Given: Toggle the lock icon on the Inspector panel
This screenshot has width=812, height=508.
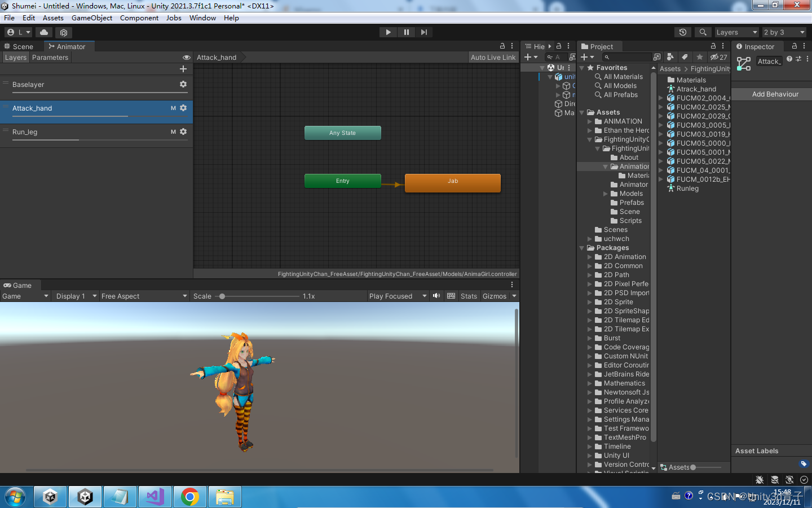Looking at the screenshot, I should pyautogui.click(x=795, y=46).
